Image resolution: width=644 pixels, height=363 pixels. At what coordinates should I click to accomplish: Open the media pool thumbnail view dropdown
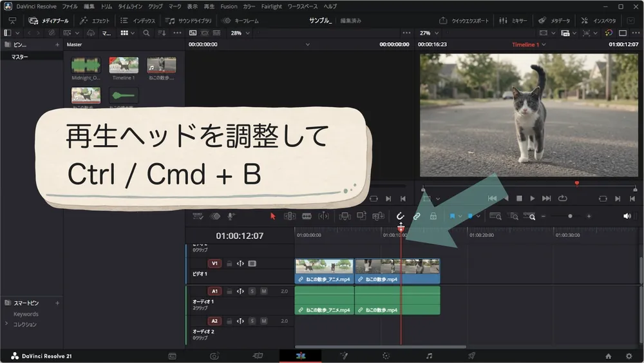(133, 33)
